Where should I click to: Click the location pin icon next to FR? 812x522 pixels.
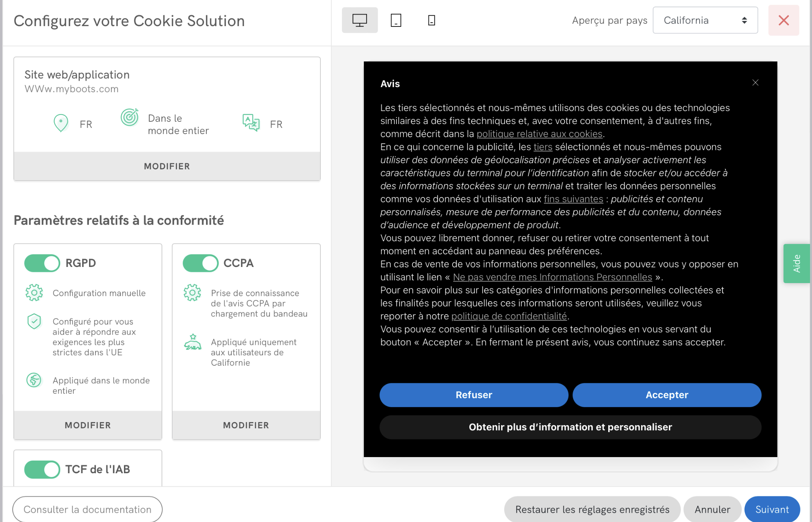click(61, 123)
